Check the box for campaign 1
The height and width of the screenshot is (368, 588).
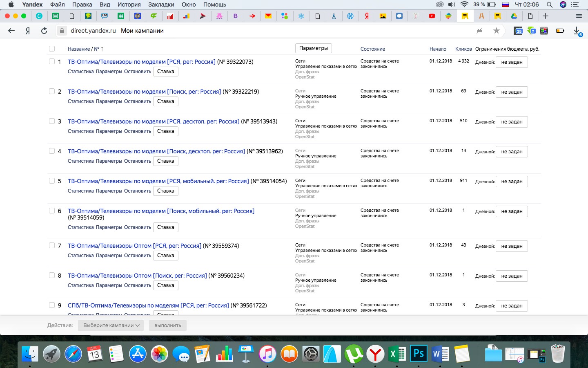click(52, 61)
